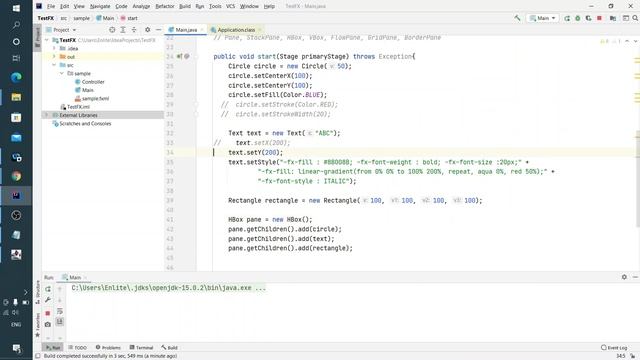Image resolution: width=640 pixels, height=360 pixels.
Task: Toggle scroll to end in Run console
Action: point(60,322)
